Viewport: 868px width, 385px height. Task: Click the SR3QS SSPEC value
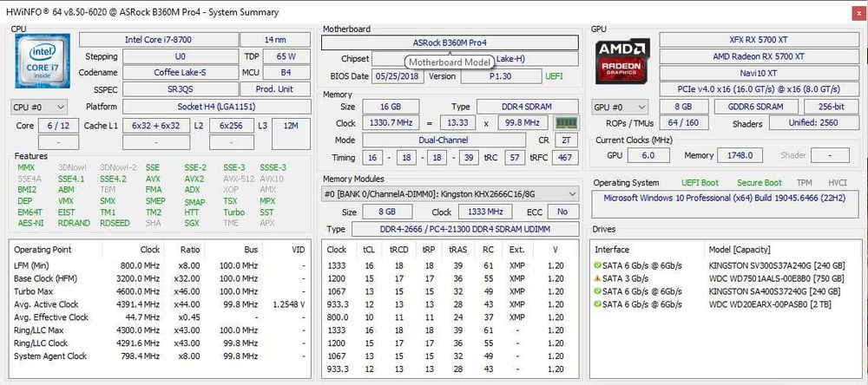[x=181, y=89]
